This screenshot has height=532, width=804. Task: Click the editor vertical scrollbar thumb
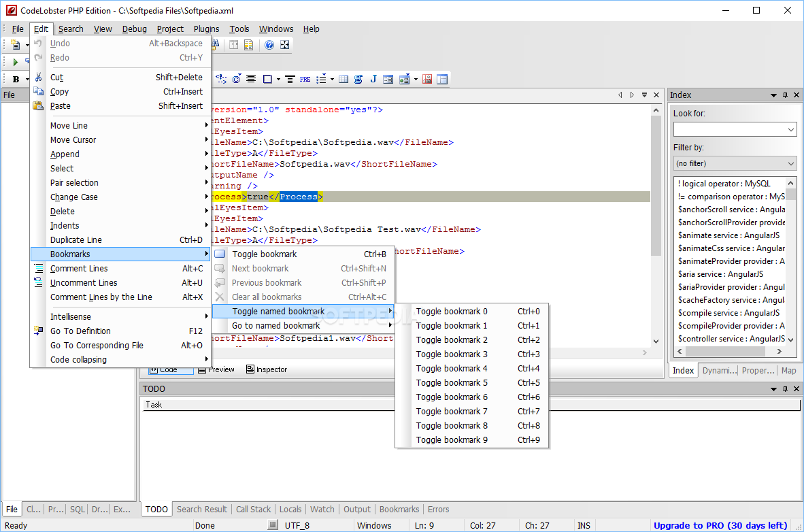point(656,185)
